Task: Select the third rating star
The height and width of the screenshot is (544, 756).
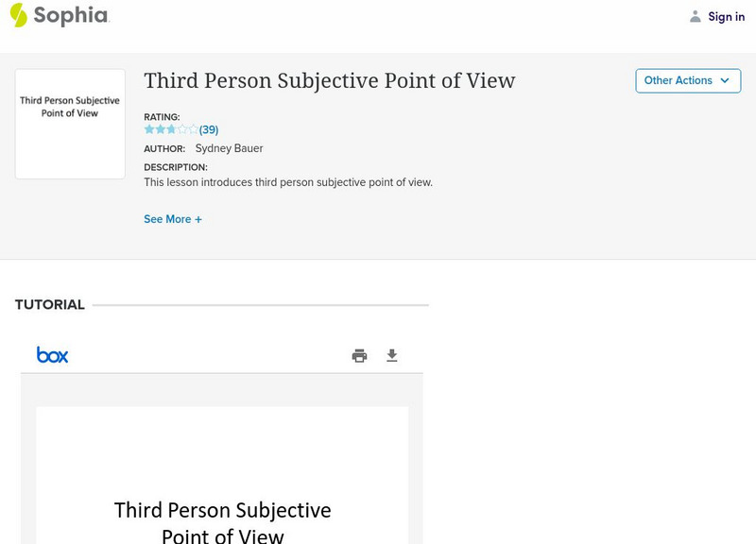Action: (x=171, y=130)
